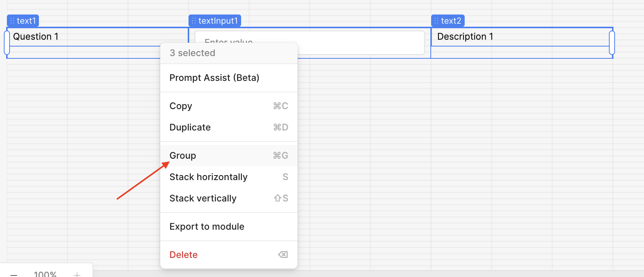Image resolution: width=644 pixels, height=277 pixels.
Task: Group the three selected components
Action: (x=183, y=156)
